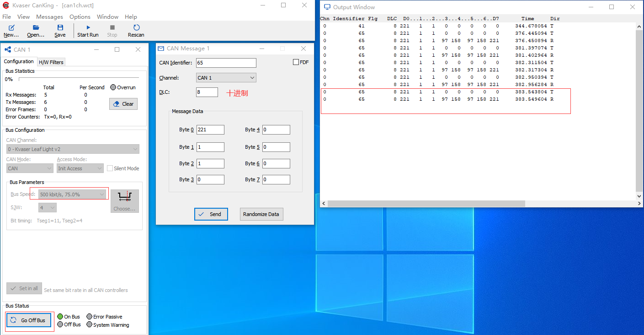Click the bus load percentage bar

point(78,79)
